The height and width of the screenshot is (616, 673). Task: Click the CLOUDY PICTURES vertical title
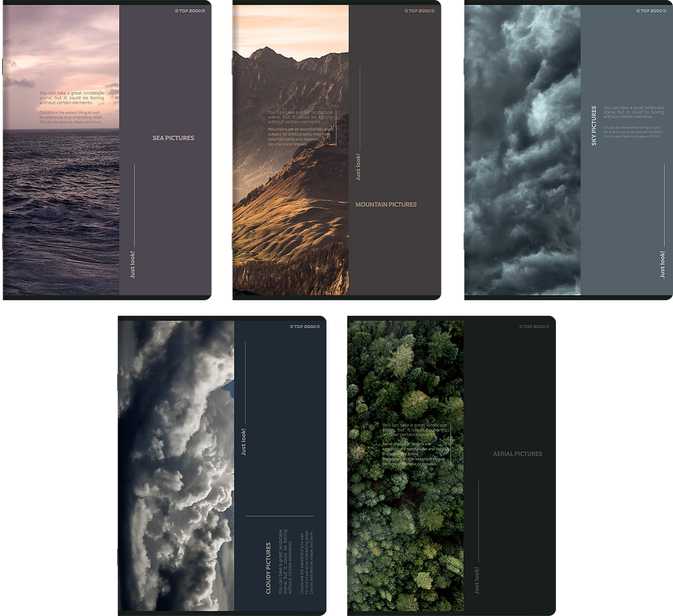[x=269, y=568]
